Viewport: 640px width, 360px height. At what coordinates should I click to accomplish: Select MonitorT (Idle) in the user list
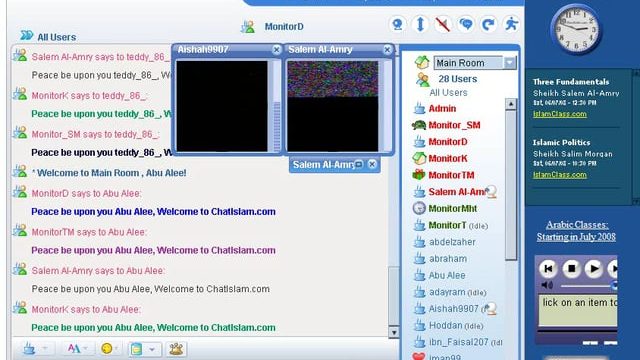click(x=458, y=225)
